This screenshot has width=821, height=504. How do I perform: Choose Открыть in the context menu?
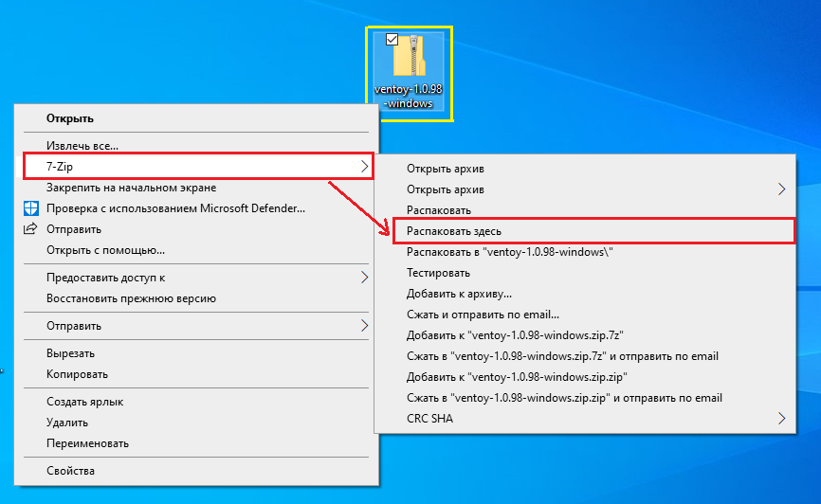196,118
